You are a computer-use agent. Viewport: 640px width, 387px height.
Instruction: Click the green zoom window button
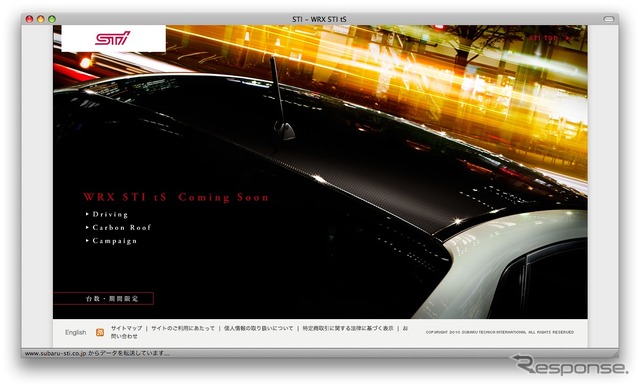[x=52, y=19]
